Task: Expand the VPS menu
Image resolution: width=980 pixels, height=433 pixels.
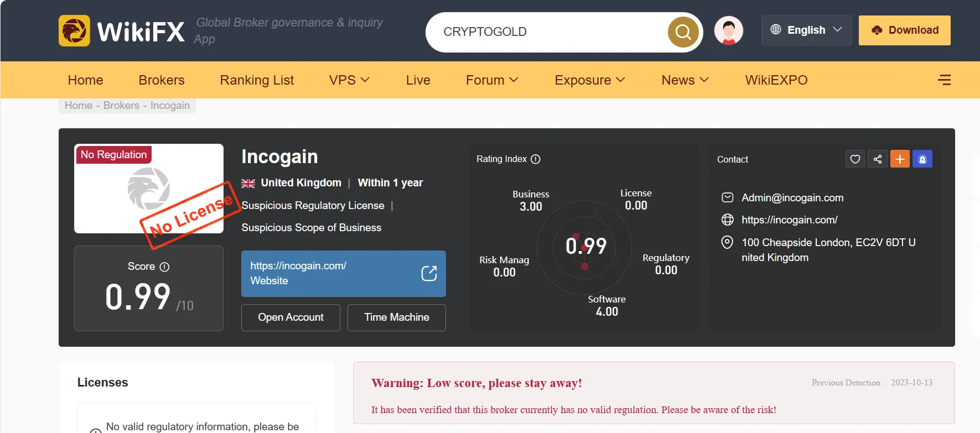Action: (x=349, y=80)
